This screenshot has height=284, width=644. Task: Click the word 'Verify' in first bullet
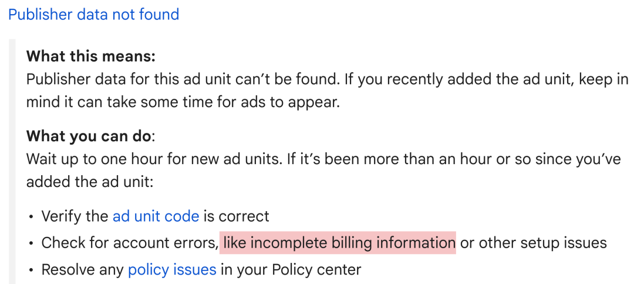[x=61, y=216]
